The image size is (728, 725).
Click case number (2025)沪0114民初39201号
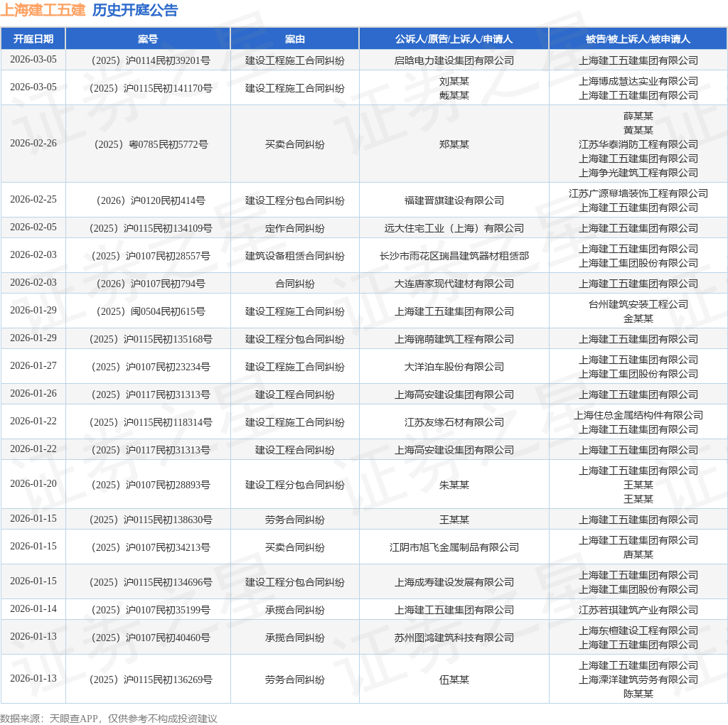(151, 60)
